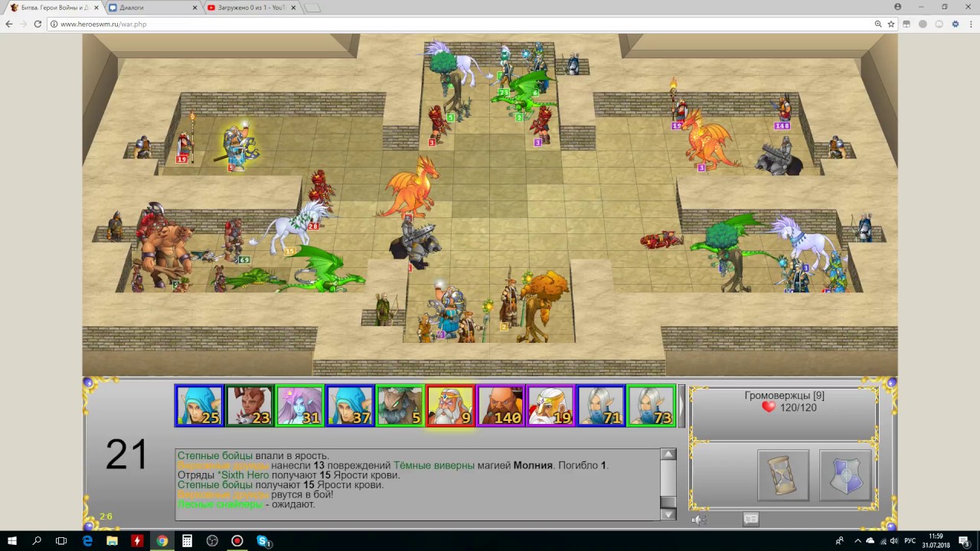Select the turn-queue portrait numbered 140
The height and width of the screenshot is (551, 980).
[500, 406]
